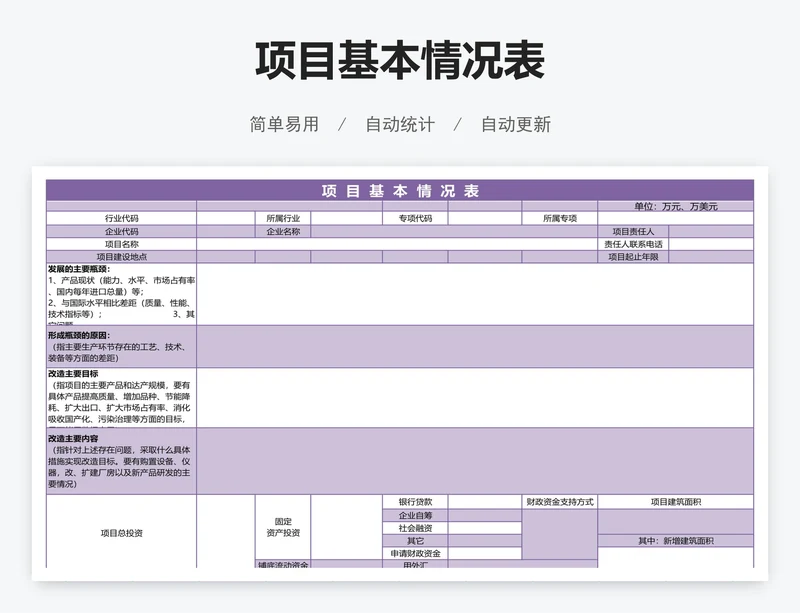Image resolution: width=800 pixels, height=613 pixels.
Task: Select the 项目建设地点 label cell
Action: point(121,257)
